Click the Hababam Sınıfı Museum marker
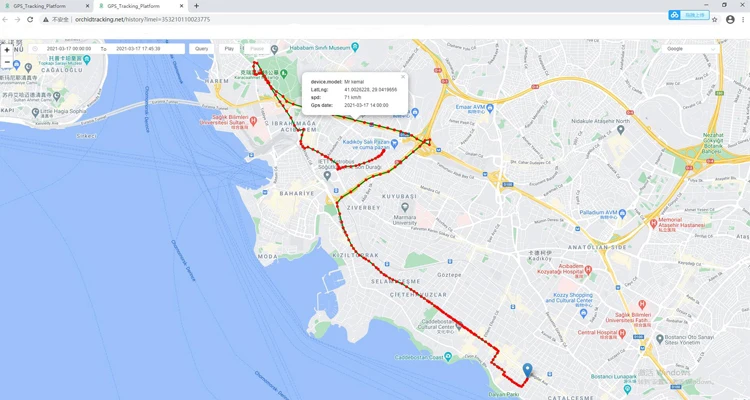This screenshot has height=400, width=750. (x=355, y=47)
